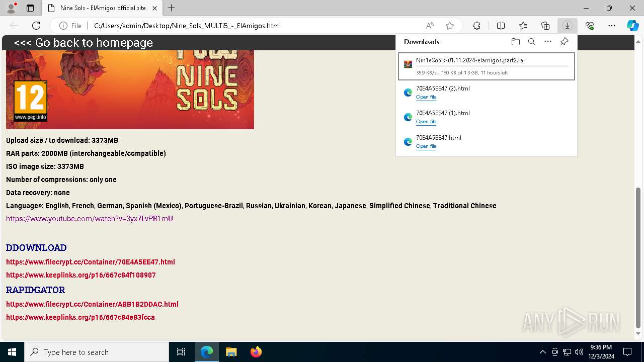Open More options in Downloads panel
The height and width of the screenshot is (362, 644).
pos(548,42)
